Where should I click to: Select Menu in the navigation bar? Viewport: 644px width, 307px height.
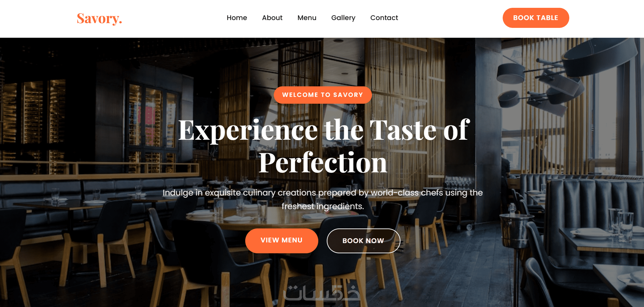(x=307, y=18)
